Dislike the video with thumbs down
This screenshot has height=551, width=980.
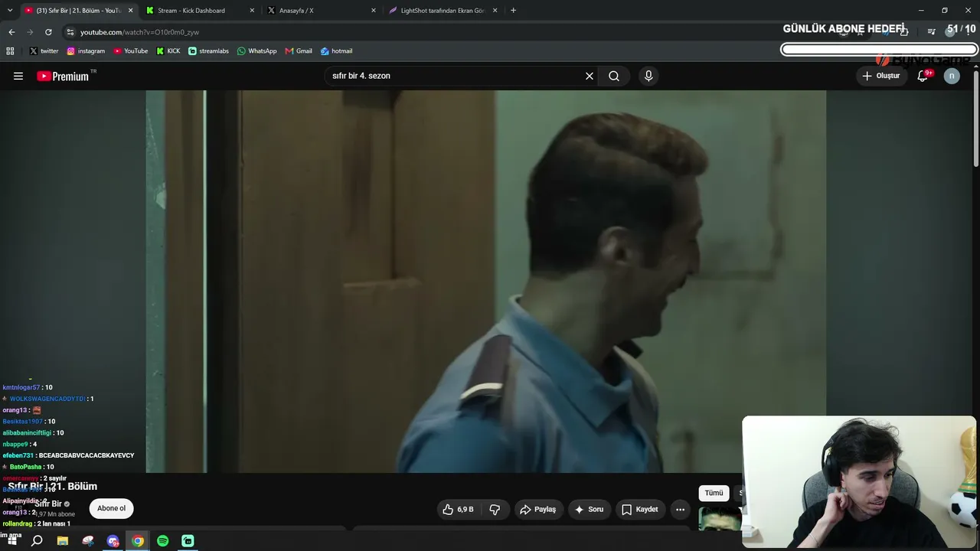pyautogui.click(x=495, y=509)
